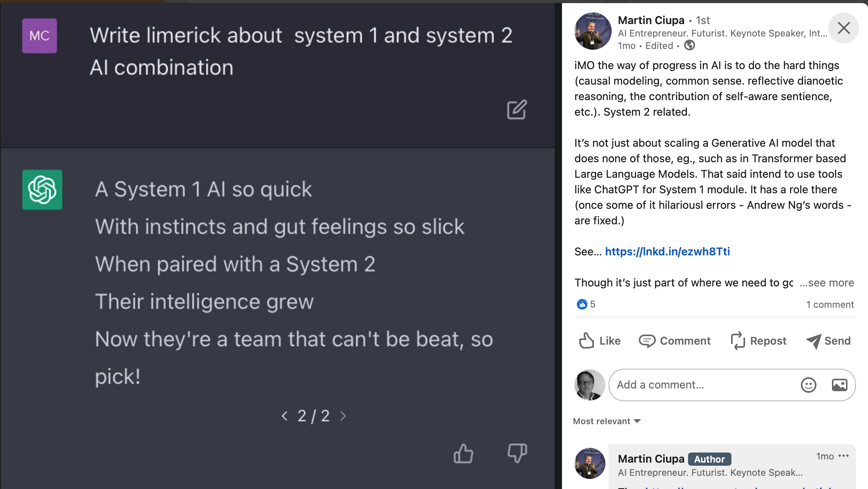
Task: Open emoji picker in comment box
Action: click(x=808, y=385)
